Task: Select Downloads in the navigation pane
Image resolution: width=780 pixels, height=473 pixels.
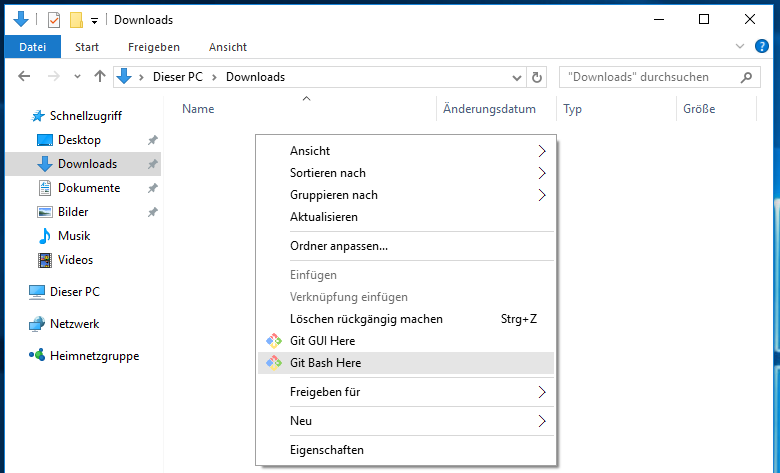Action: 83,164
